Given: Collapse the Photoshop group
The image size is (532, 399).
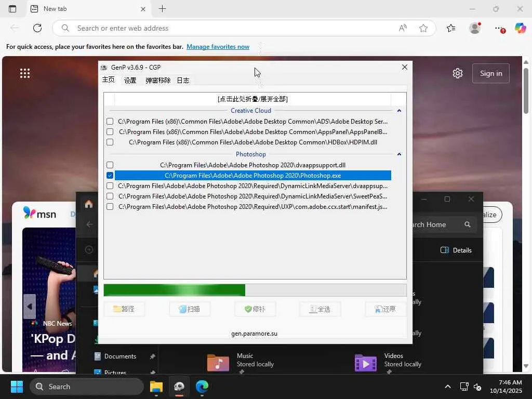Looking at the screenshot, I should pyautogui.click(x=399, y=154).
